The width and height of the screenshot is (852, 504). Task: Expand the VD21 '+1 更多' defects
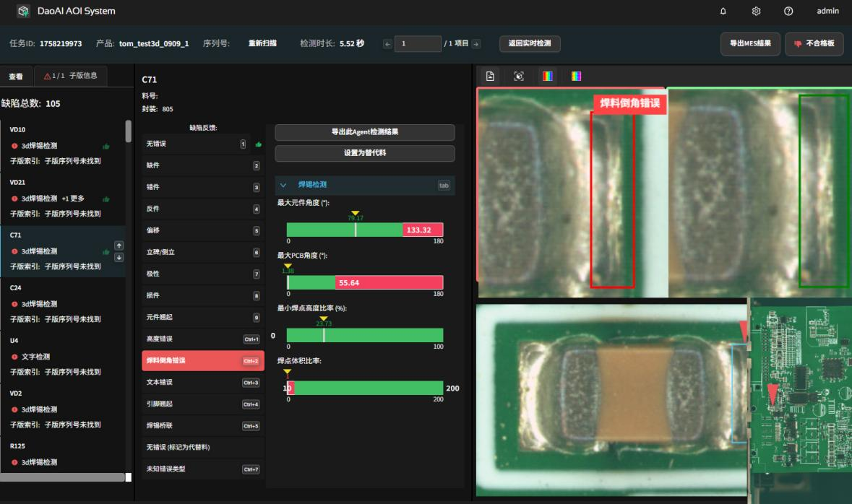pos(74,199)
